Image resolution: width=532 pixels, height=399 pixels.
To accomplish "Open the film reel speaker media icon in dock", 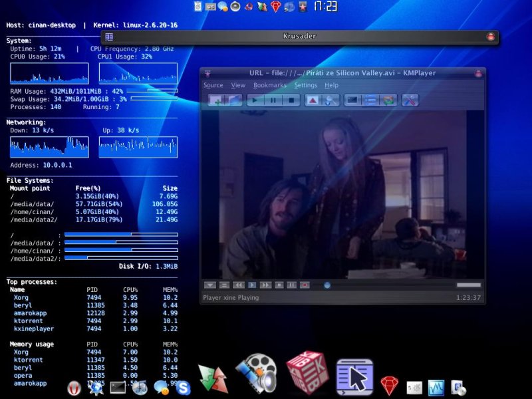I will point(257,372).
